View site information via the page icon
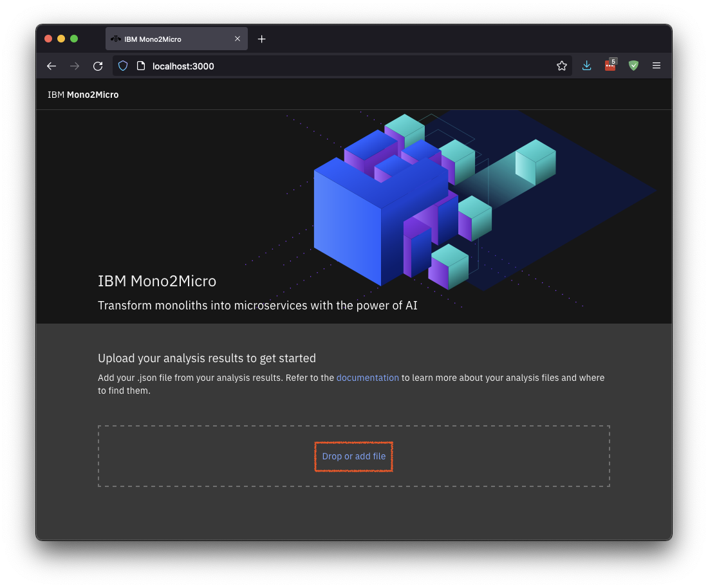The width and height of the screenshot is (708, 588). (x=140, y=65)
